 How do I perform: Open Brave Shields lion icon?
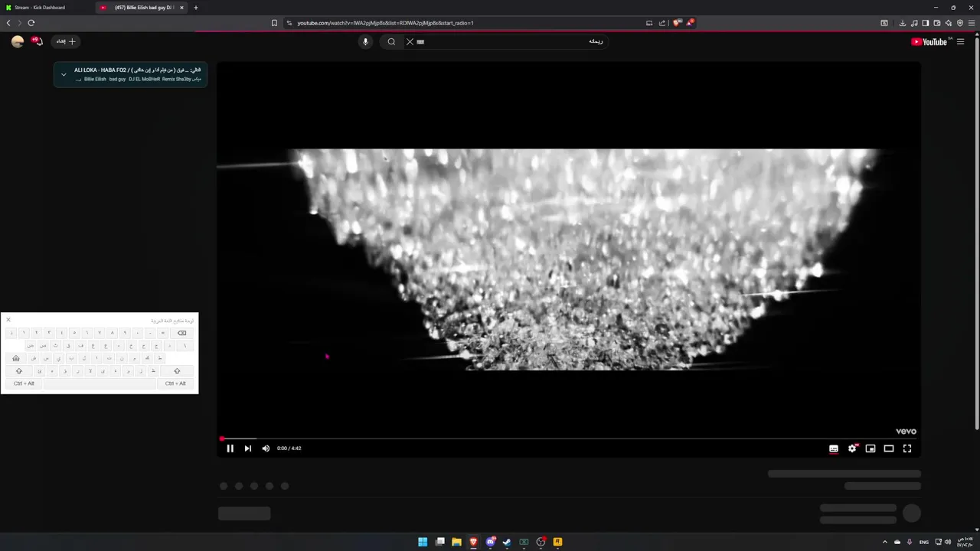[677, 23]
